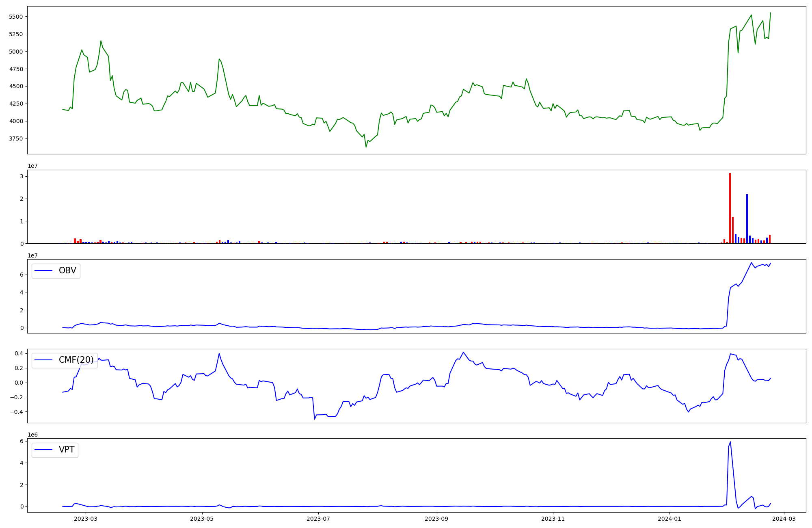The image size is (812, 528).
Task: Click the 1e6 exponent label above VPT chart
Action: [x=32, y=435]
